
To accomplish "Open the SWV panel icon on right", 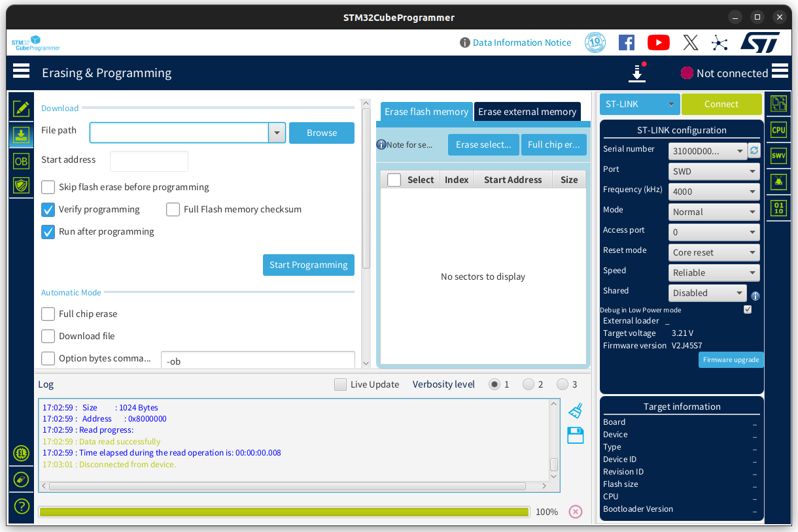I will [x=778, y=156].
